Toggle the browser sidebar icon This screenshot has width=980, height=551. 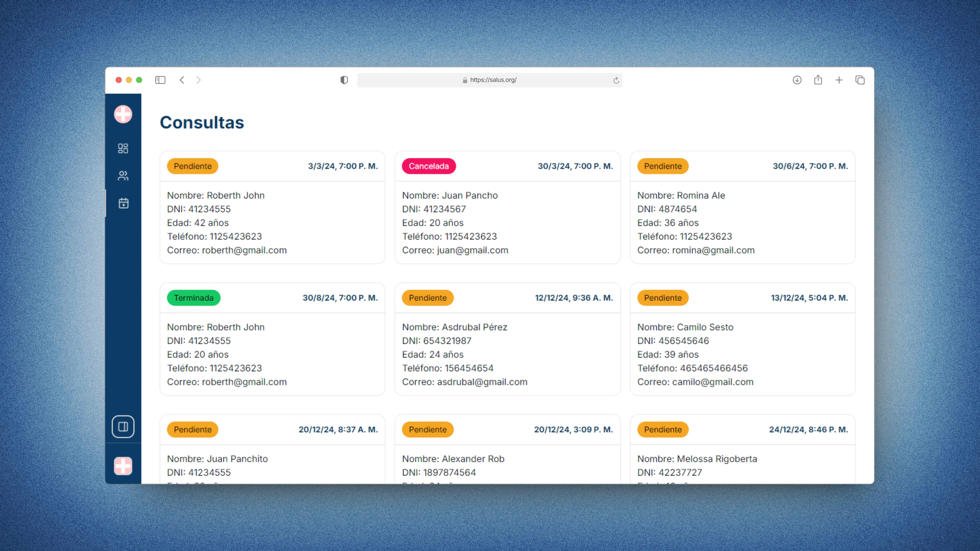160,80
